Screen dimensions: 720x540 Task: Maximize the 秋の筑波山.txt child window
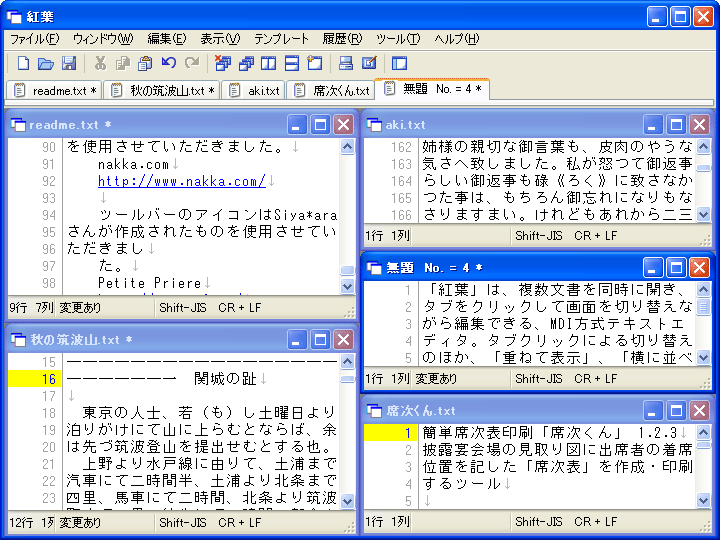320,339
